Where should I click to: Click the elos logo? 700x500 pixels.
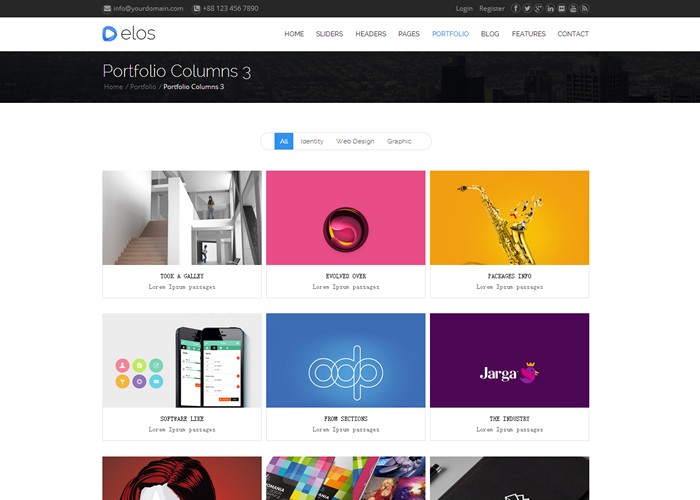tap(129, 33)
